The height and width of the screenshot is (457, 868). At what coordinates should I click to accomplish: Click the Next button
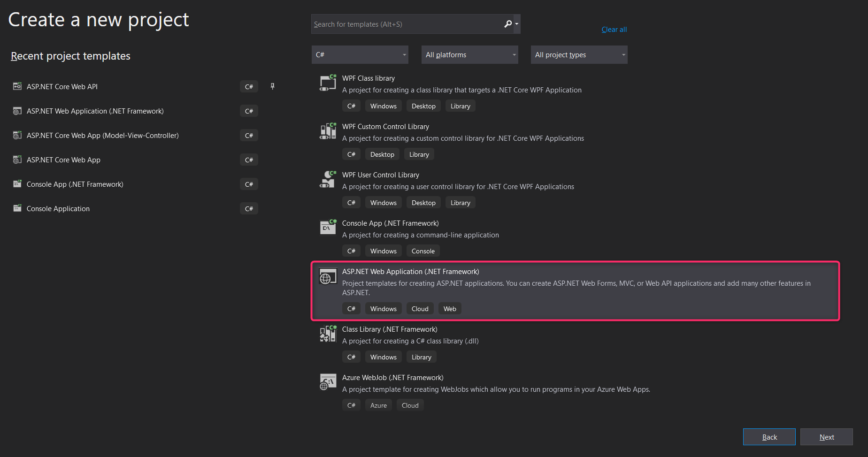tap(827, 437)
